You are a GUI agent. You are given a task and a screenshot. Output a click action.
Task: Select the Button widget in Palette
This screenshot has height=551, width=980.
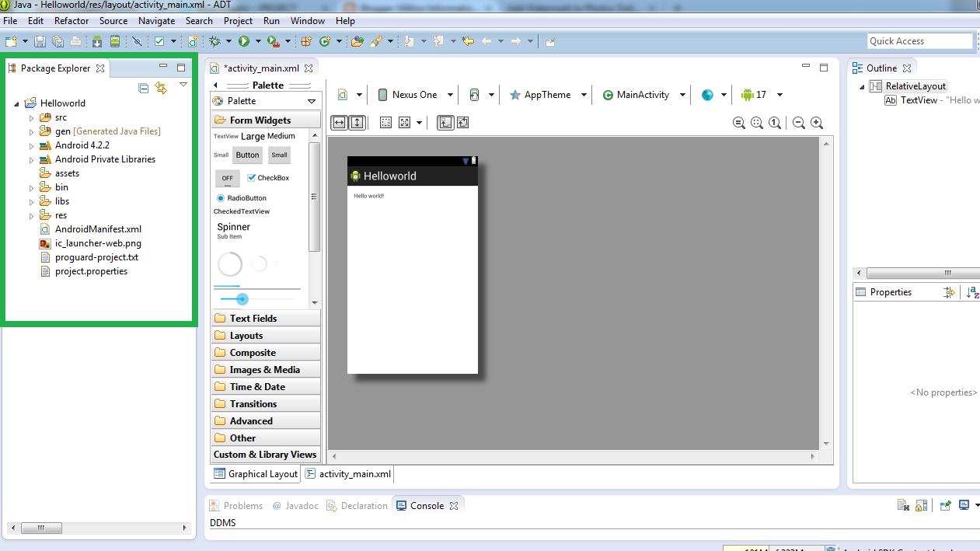point(248,155)
